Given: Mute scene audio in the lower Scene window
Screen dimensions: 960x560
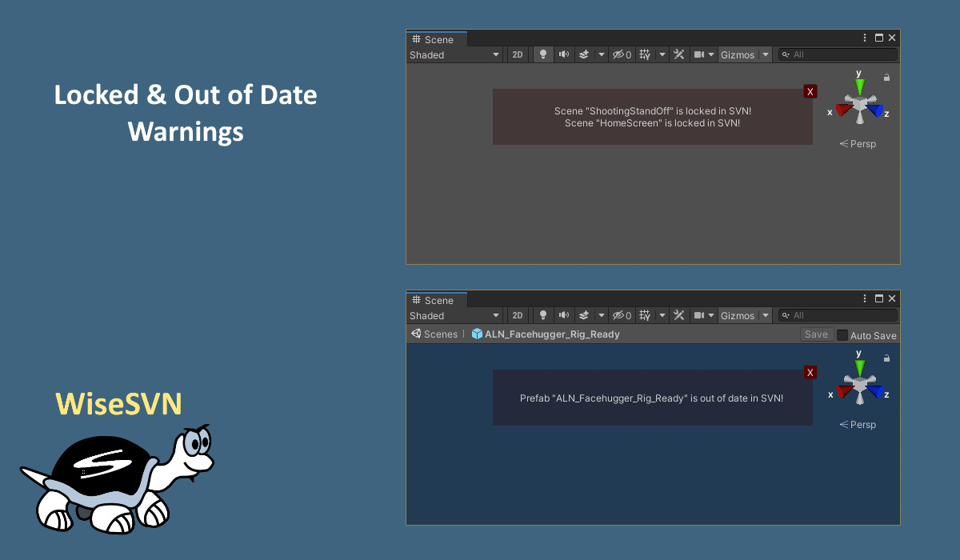Looking at the screenshot, I should [x=564, y=315].
